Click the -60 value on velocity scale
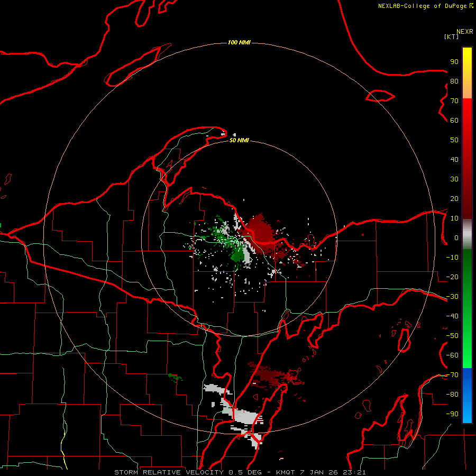Screen dimensions: 476x476 click(452, 355)
